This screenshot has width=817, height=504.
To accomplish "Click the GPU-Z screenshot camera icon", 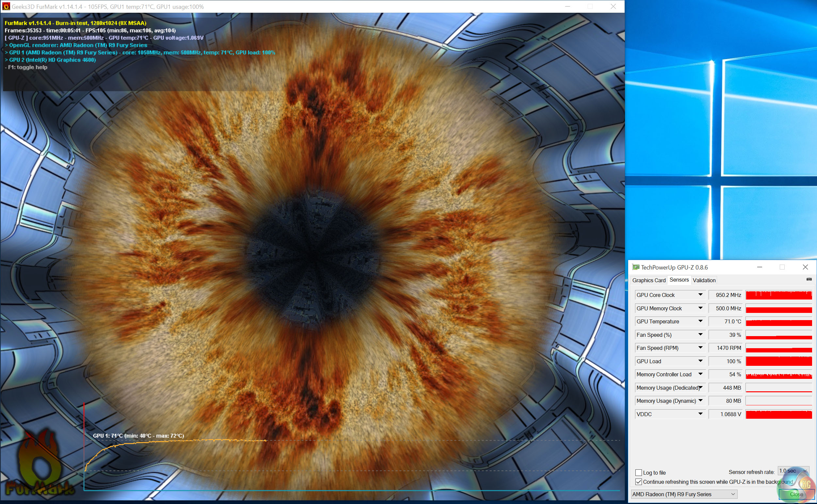I will tap(809, 279).
